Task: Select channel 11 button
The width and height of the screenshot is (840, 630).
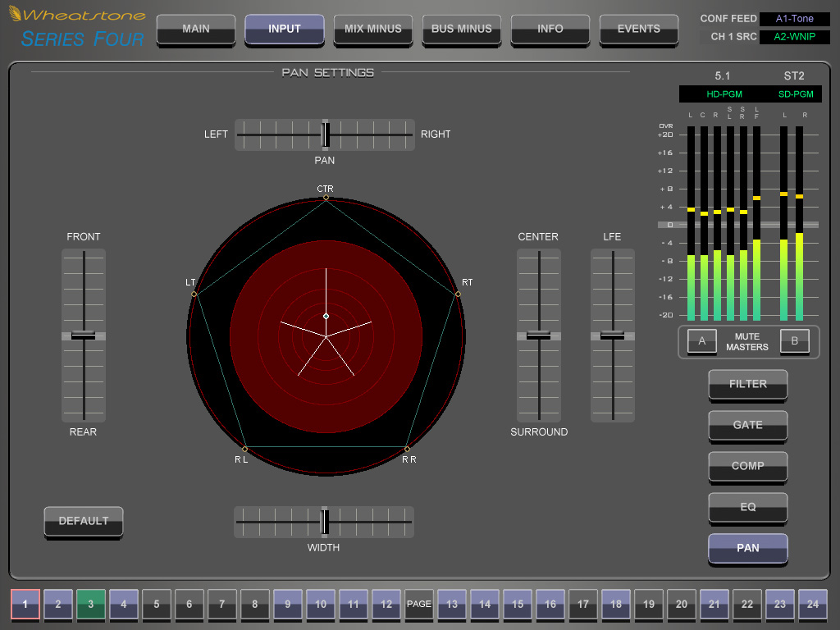Action: (353, 605)
